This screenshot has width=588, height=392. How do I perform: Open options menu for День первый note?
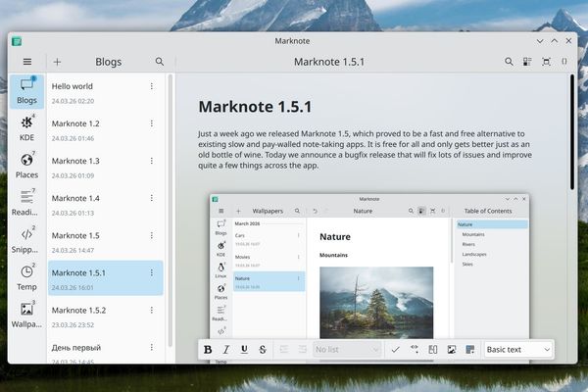click(x=152, y=347)
